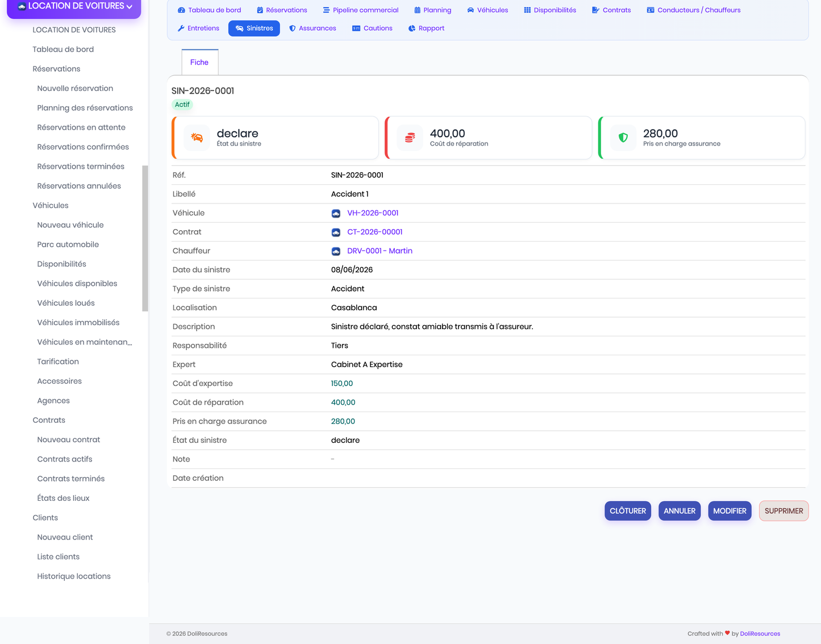Click the sidebar vertical scrollbar
The height and width of the screenshot is (644, 821).
145,239
